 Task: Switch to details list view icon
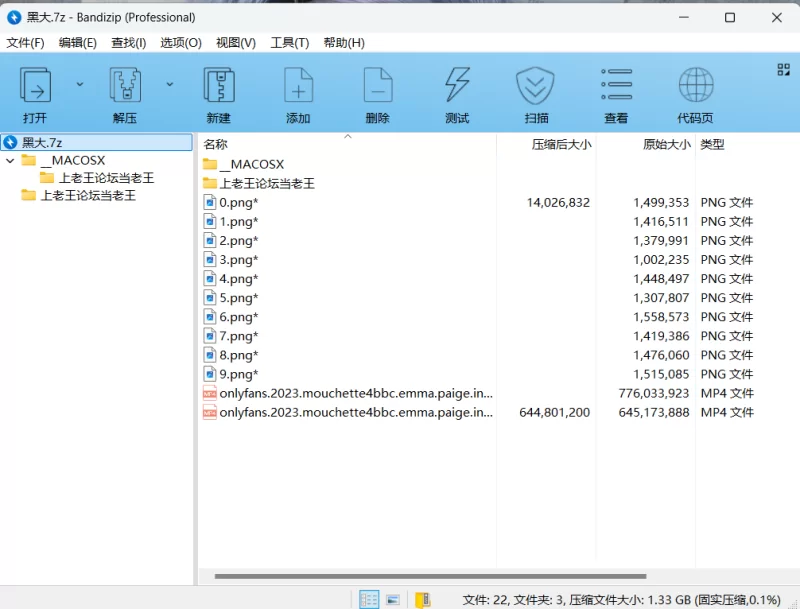pos(369,599)
